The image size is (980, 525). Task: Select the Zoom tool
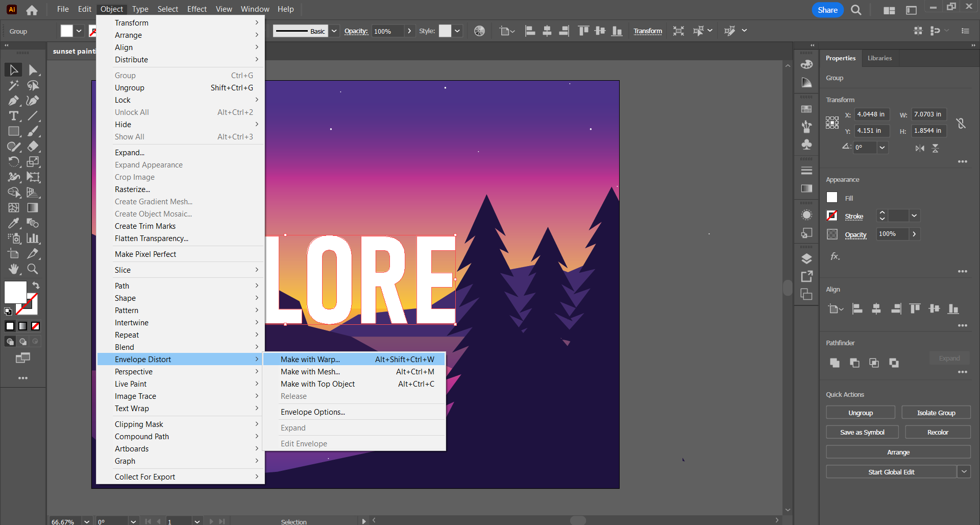point(33,269)
